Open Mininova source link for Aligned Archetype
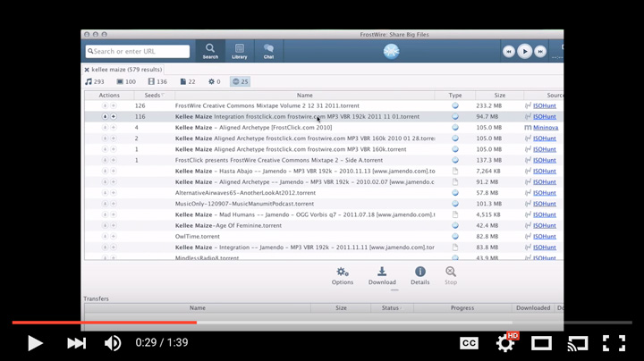 546,128
